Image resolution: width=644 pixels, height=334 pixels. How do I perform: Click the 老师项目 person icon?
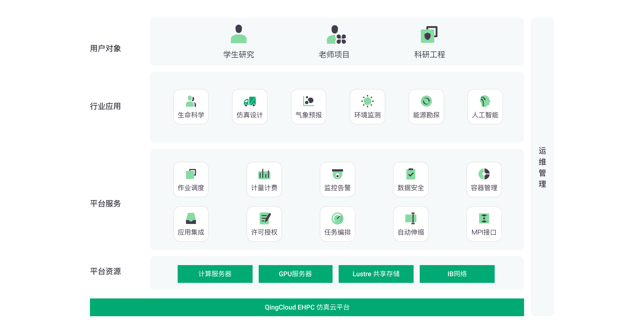point(336,34)
